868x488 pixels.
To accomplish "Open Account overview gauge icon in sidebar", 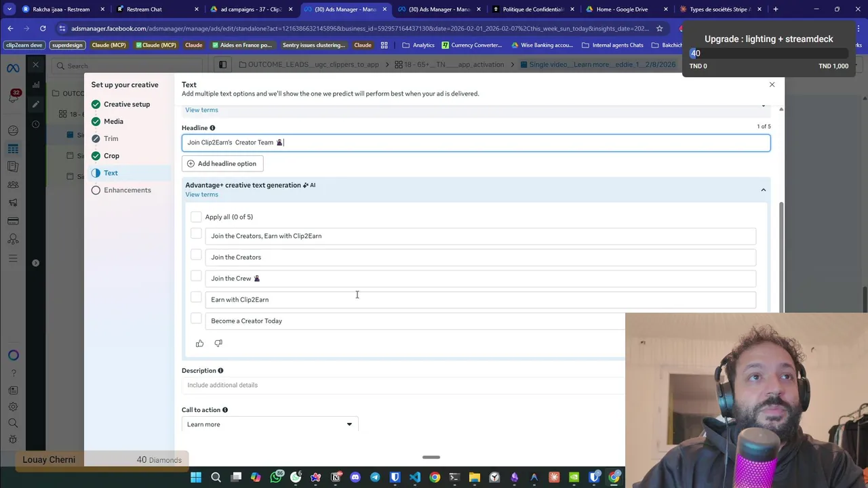I will pyautogui.click(x=13, y=131).
